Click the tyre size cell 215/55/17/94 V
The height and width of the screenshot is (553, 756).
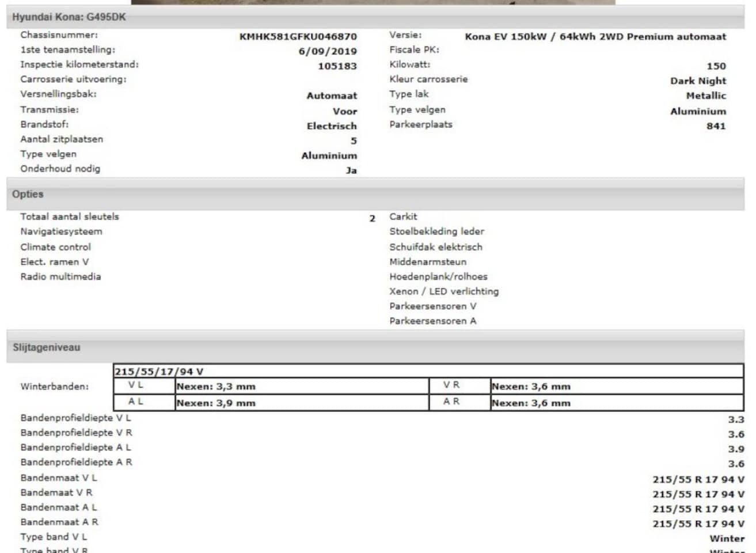click(428, 372)
